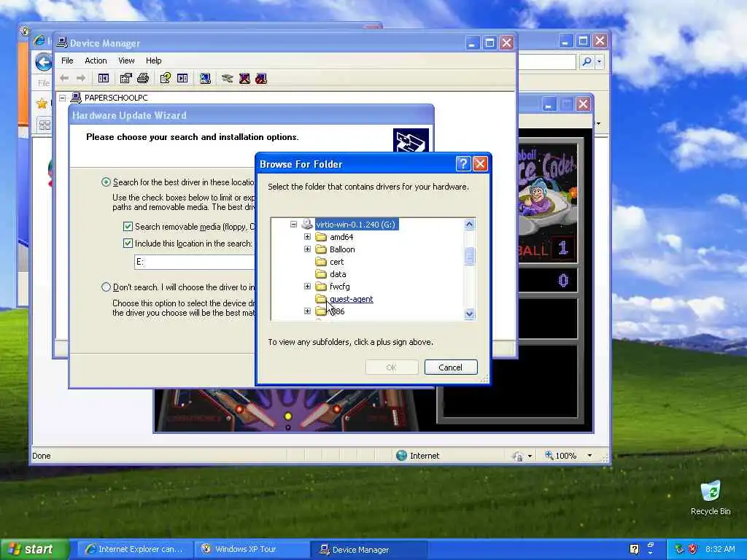Click the PAPERSCHOOLPC computer icon in the tree
The height and width of the screenshot is (560, 747).
76,98
